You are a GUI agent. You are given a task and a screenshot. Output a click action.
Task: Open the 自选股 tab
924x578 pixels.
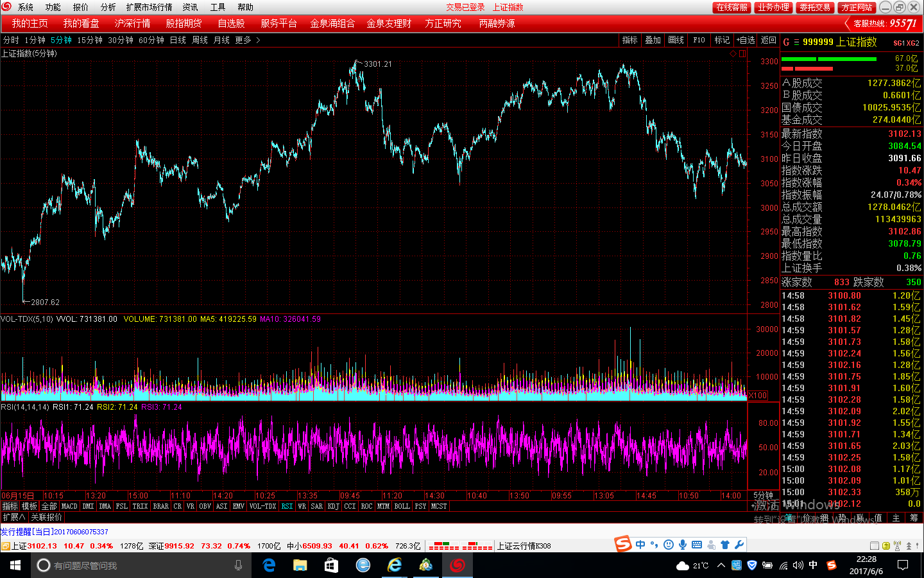coord(232,23)
